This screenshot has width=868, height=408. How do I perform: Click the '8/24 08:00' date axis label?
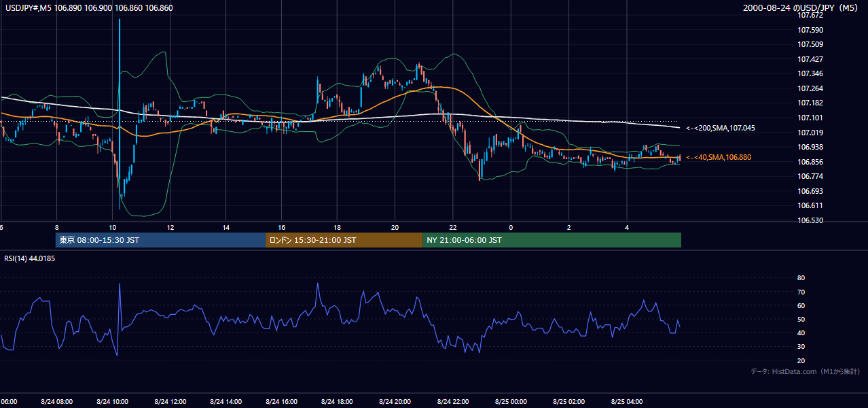(x=56, y=401)
